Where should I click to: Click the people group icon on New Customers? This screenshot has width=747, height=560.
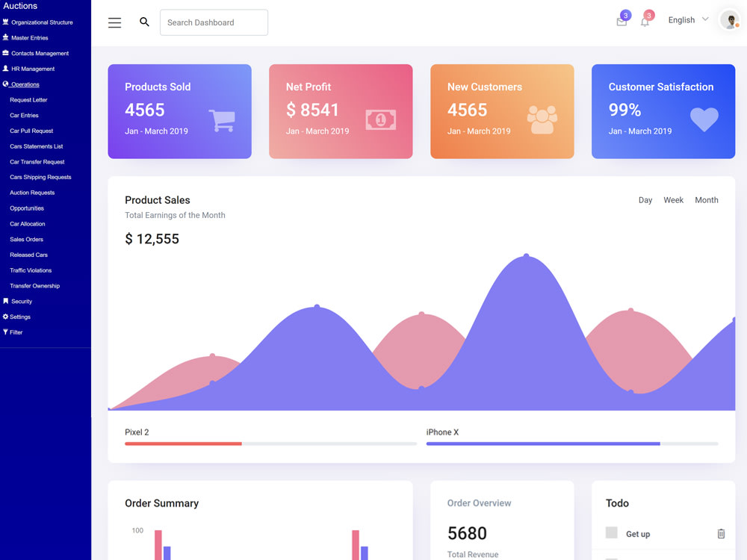pyautogui.click(x=542, y=119)
